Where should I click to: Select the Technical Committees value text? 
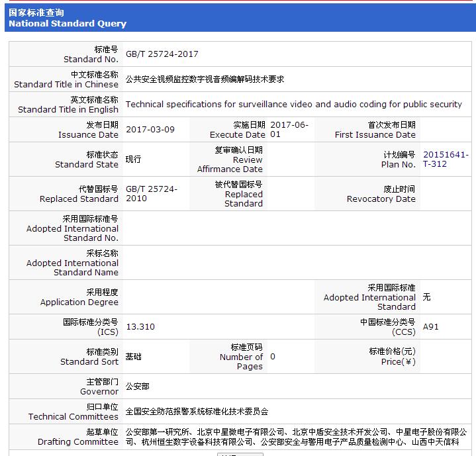(197, 412)
